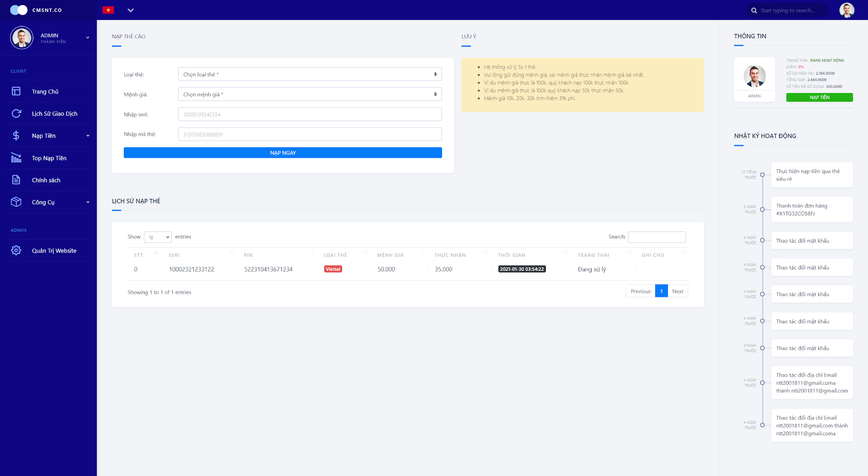Expand the ADMIN profile chevron in sidebar
Viewport: 868px width, 476px height.
tap(88, 38)
